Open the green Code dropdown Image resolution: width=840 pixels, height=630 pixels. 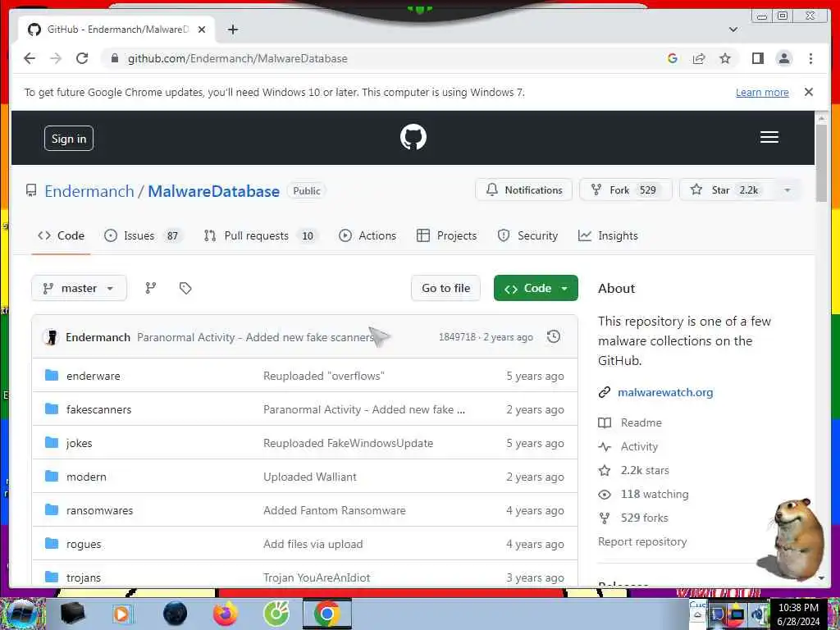pos(536,288)
